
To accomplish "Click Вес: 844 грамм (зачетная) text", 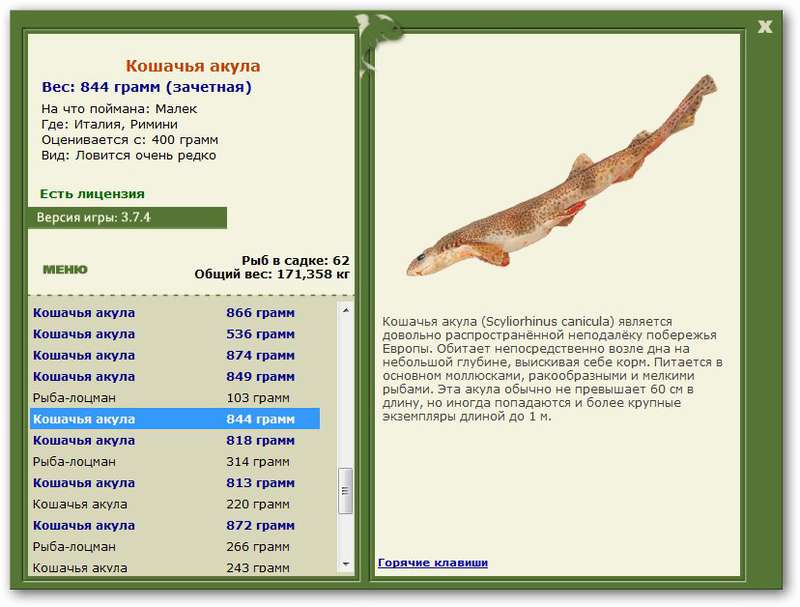I will (x=146, y=87).
